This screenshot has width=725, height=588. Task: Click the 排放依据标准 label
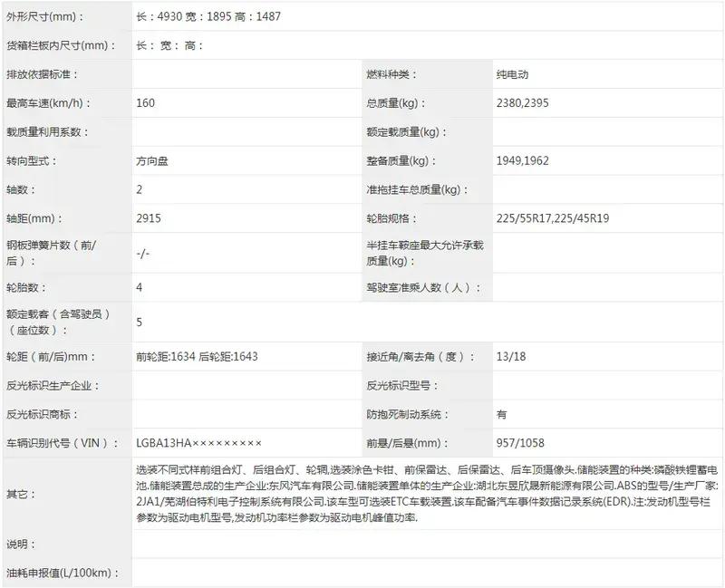pyautogui.click(x=43, y=74)
